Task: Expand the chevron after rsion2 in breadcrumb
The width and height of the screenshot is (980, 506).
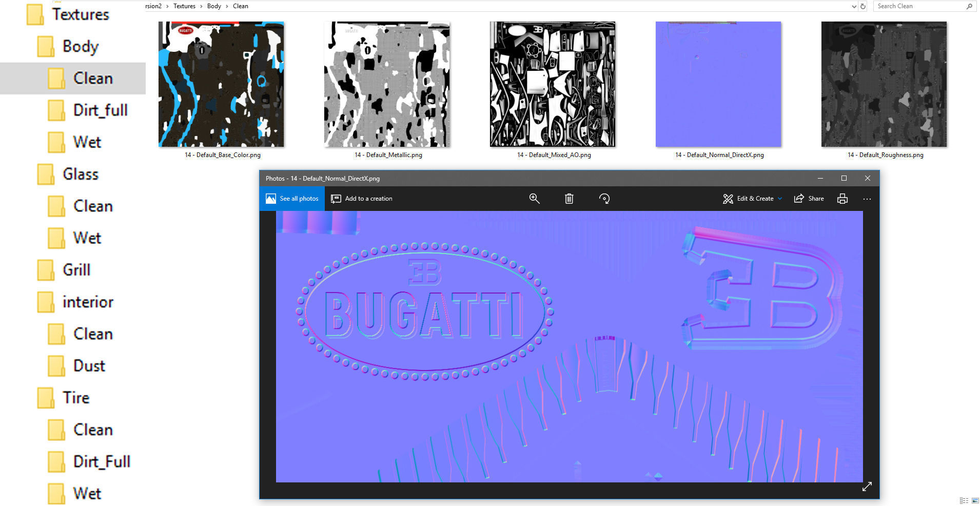Action: coord(167,6)
